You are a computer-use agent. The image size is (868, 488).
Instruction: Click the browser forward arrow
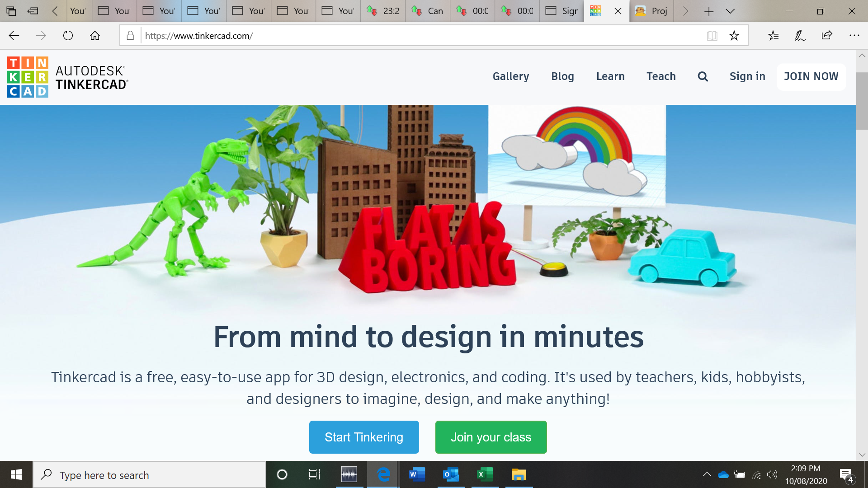(41, 36)
